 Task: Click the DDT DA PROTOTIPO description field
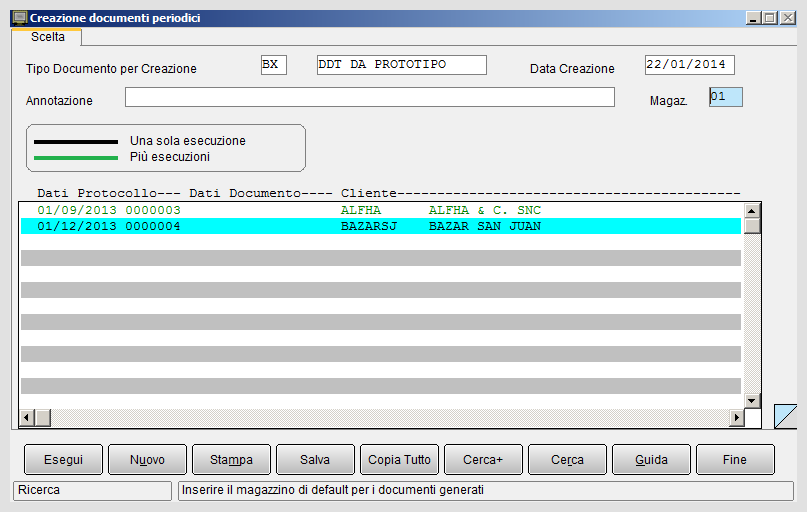click(x=401, y=65)
